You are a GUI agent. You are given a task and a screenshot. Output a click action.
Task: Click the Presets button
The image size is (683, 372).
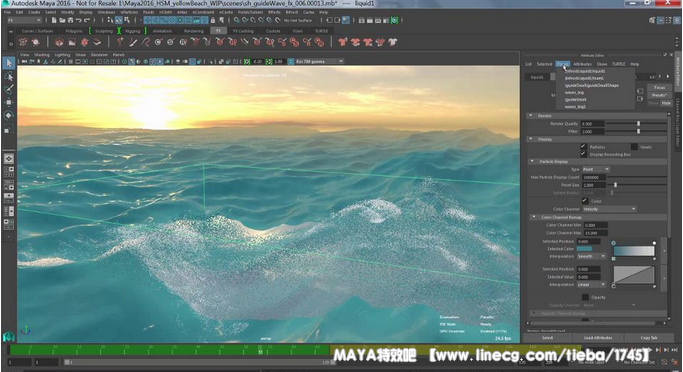tap(659, 95)
